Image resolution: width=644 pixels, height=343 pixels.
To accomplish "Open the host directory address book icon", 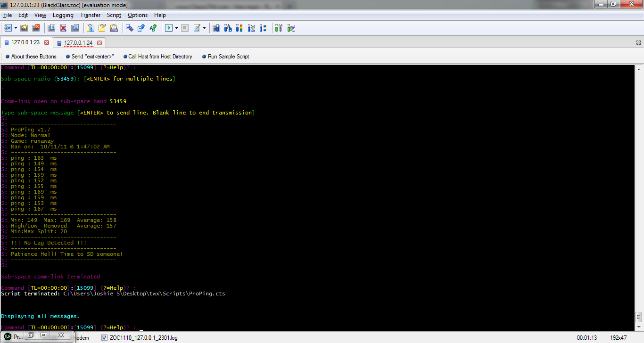I will (x=8, y=28).
